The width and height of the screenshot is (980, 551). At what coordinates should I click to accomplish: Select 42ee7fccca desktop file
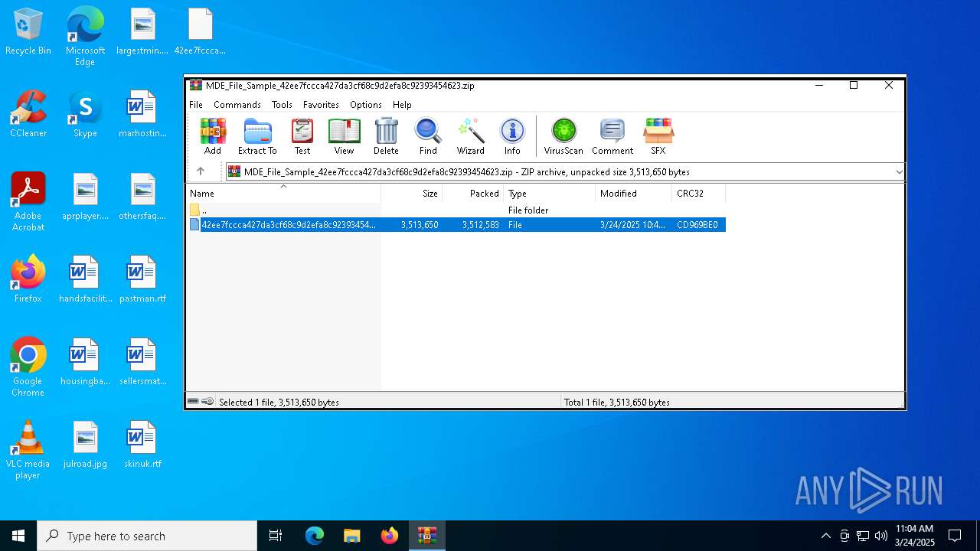click(x=200, y=32)
